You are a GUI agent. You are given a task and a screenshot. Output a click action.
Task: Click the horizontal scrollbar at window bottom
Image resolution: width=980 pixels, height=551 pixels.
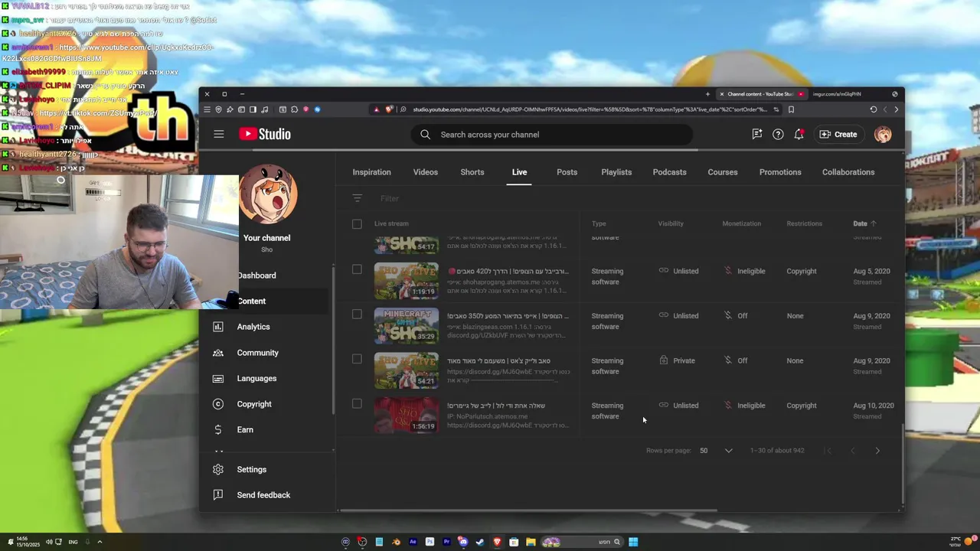pos(529,510)
